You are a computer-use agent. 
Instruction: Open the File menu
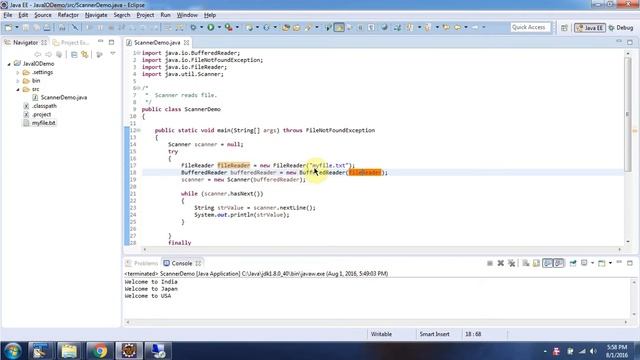click(x=8, y=15)
